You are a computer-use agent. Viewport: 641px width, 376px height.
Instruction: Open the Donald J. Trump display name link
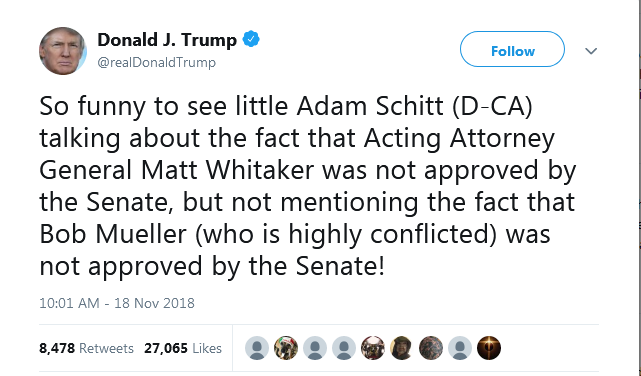point(167,40)
